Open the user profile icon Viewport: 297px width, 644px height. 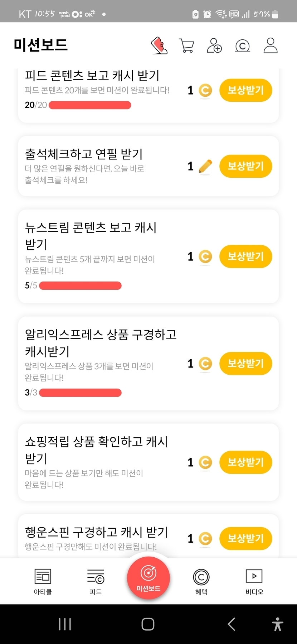point(271,45)
